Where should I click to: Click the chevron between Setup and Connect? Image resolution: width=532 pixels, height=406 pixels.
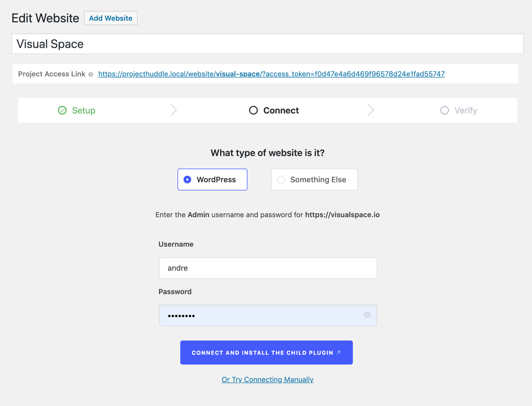pos(174,110)
